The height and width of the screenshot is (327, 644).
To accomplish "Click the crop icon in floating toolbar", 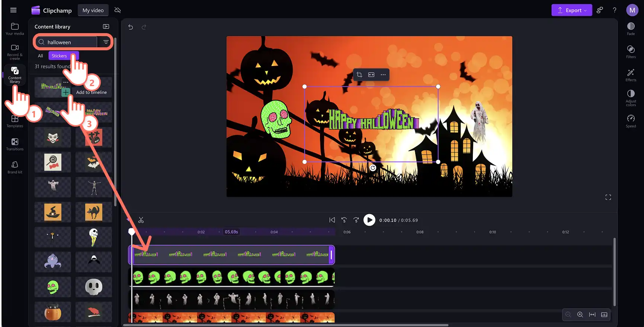I will (359, 74).
